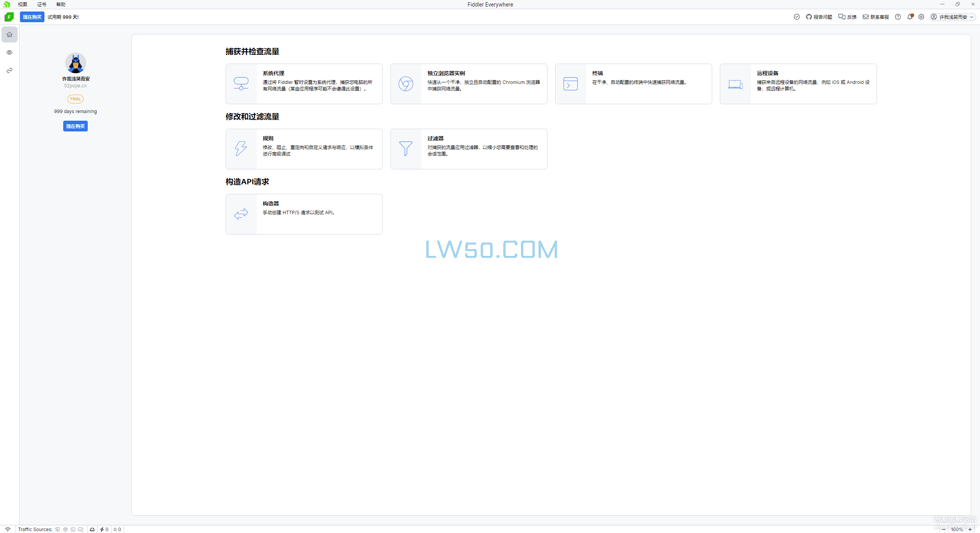Image resolution: width=980 pixels, height=533 pixels.
Task: Click the paused breakpoints counter in status bar
Action: coord(117,529)
